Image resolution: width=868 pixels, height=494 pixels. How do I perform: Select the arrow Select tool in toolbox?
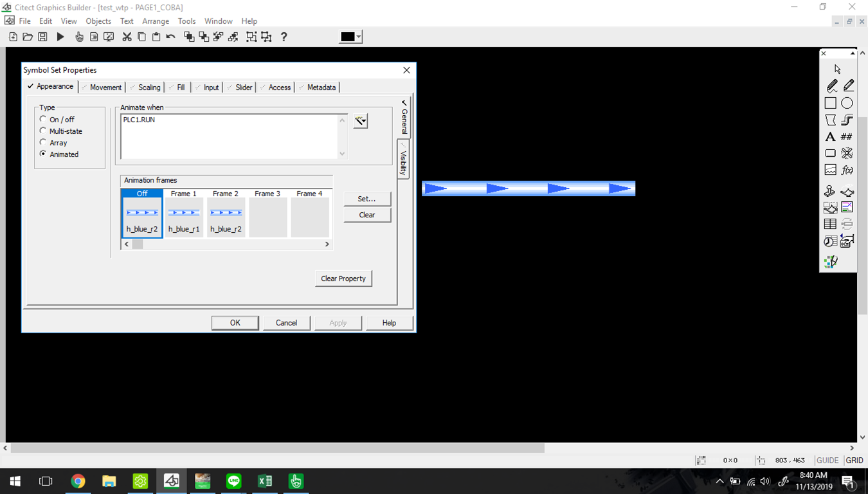837,69
